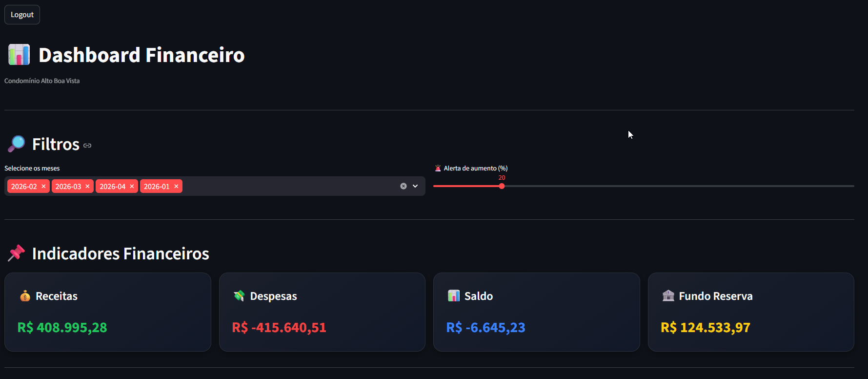Click the Despesas card title
Screen dimensions: 868x379
coord(274,296)
